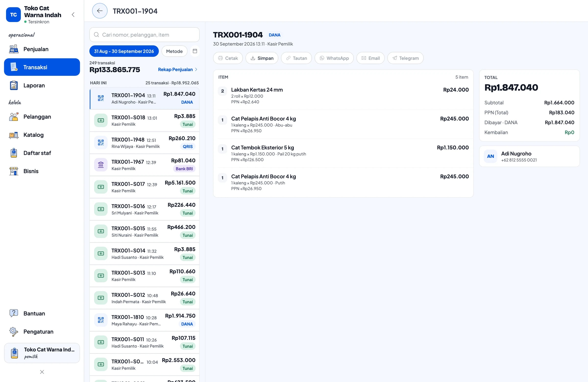Click the cash icon on transaction TRX001-S017

coord(101,187)
